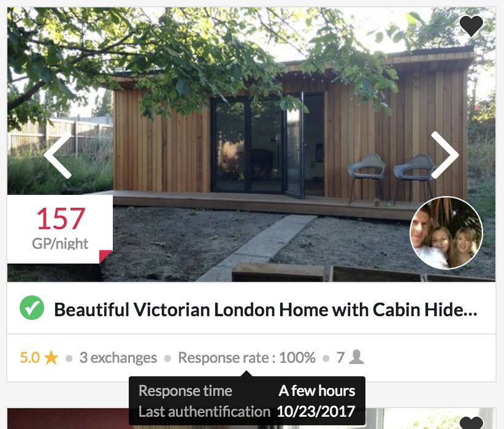Click the 3 exchanges text
Screen dimensions: 504x429
point(118,358)
